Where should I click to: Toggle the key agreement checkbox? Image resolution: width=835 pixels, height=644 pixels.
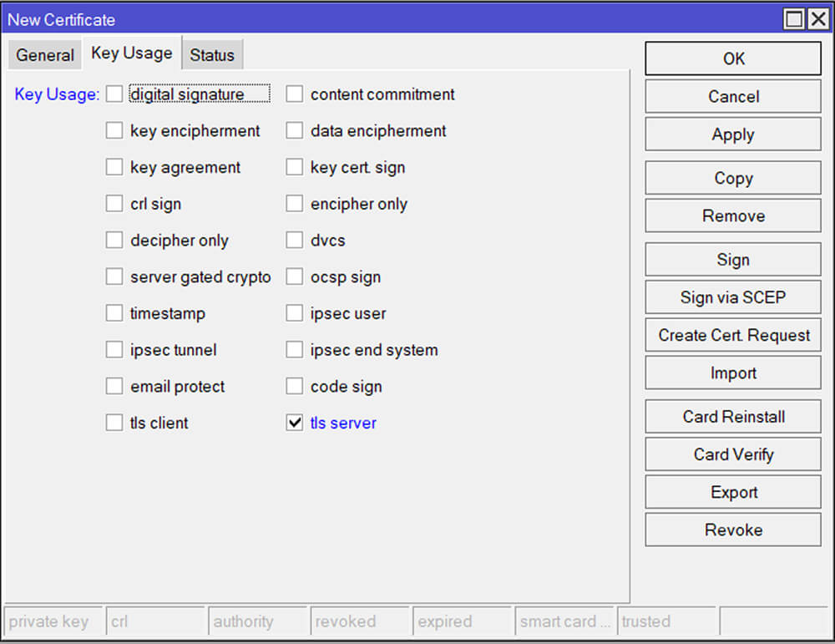pos(114,167)
